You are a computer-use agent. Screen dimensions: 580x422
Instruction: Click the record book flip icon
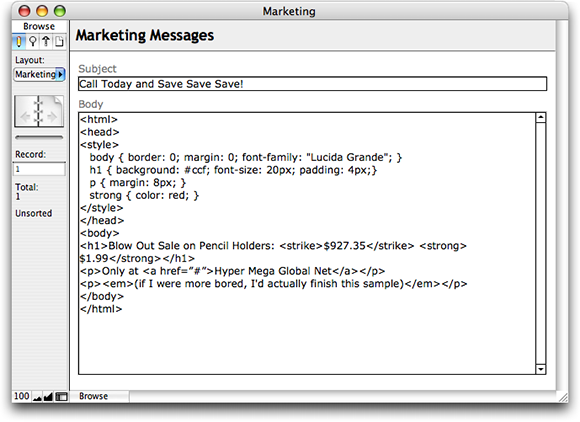tap(39, 111)
